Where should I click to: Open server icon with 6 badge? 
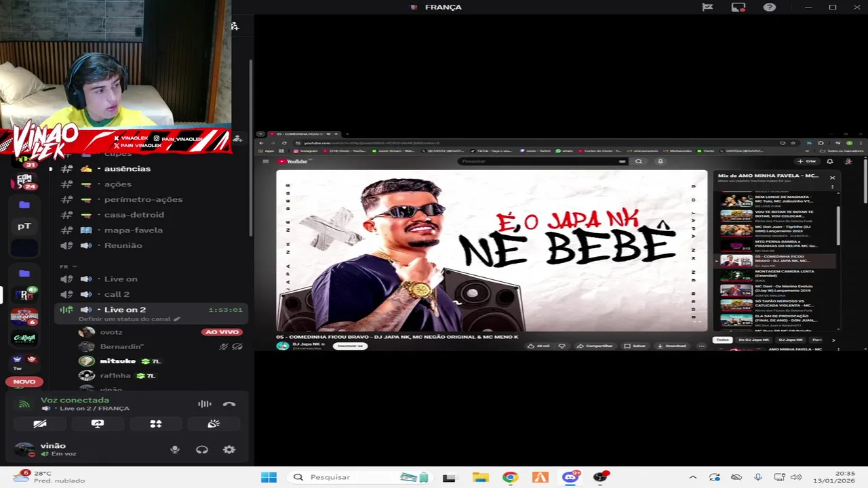click(x=24, y=317)
